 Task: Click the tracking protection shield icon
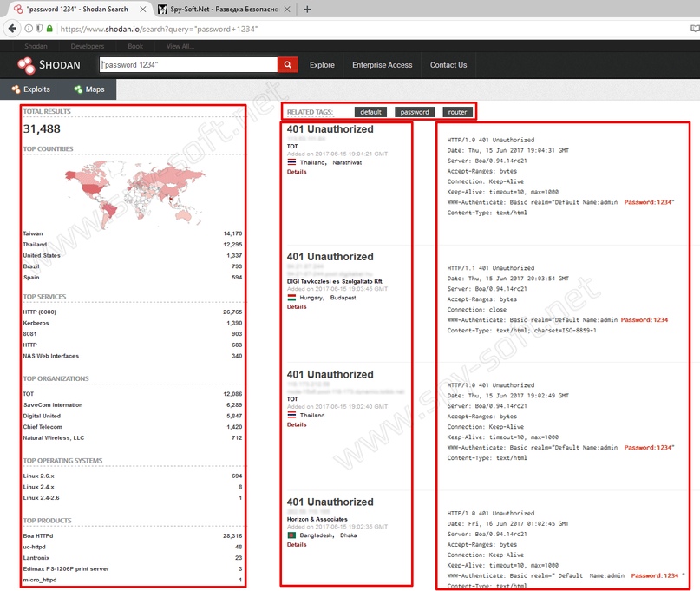[x=39, y=29]
